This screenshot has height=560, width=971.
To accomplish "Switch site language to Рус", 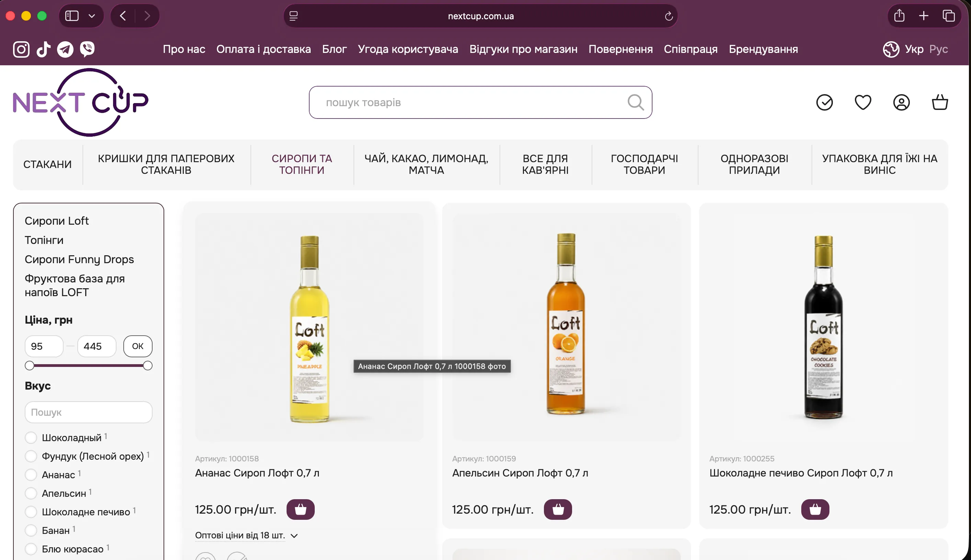I will [x=939, y=49].
